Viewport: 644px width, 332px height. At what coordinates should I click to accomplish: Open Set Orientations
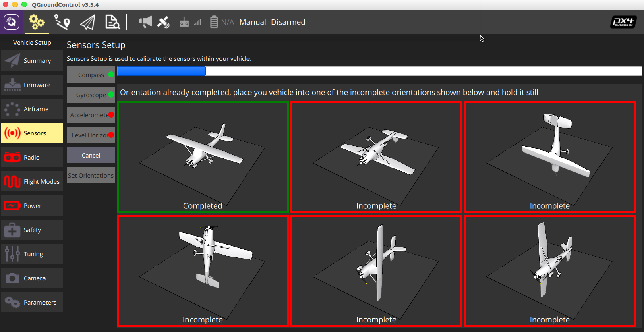pos(91,175)
